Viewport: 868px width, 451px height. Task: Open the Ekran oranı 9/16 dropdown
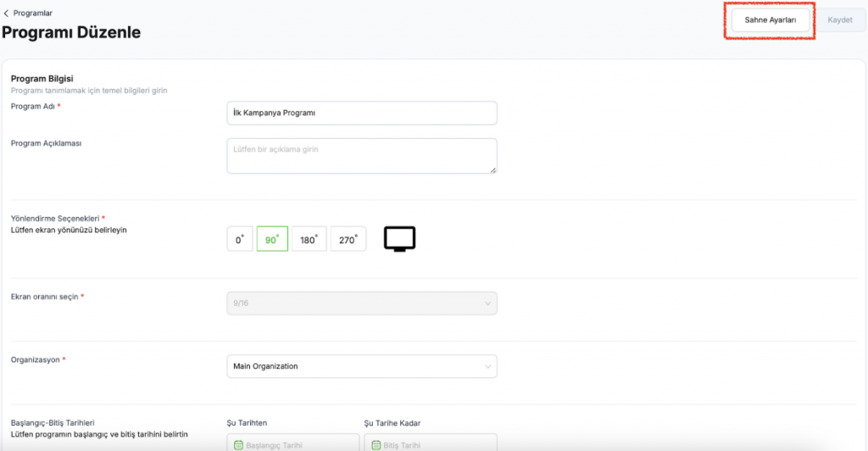point(361,303)
